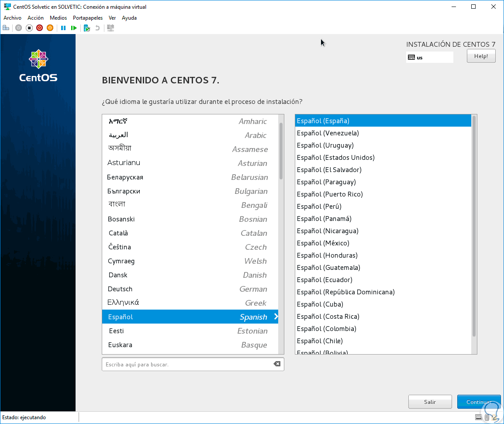Select Español (Uruguay) locale

pyautogui.click(x=383, y=145)
